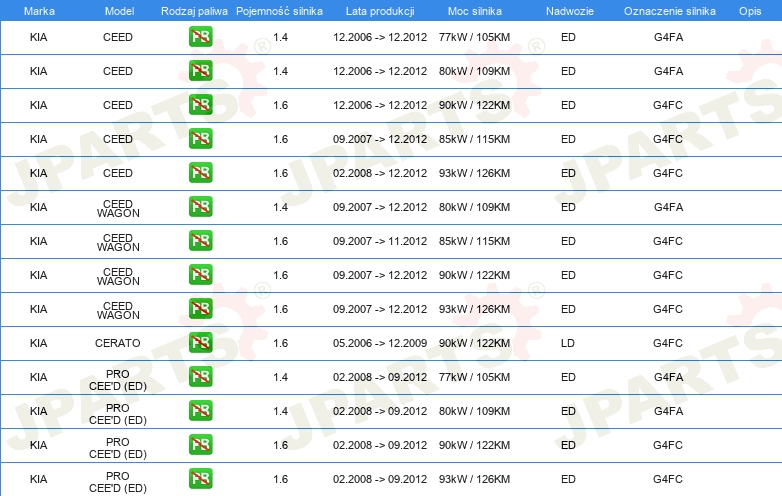782x496 pixels.
Task: Click the fuel icon for CEED 77kW/105KM
Action: click(x=200, y=37)
